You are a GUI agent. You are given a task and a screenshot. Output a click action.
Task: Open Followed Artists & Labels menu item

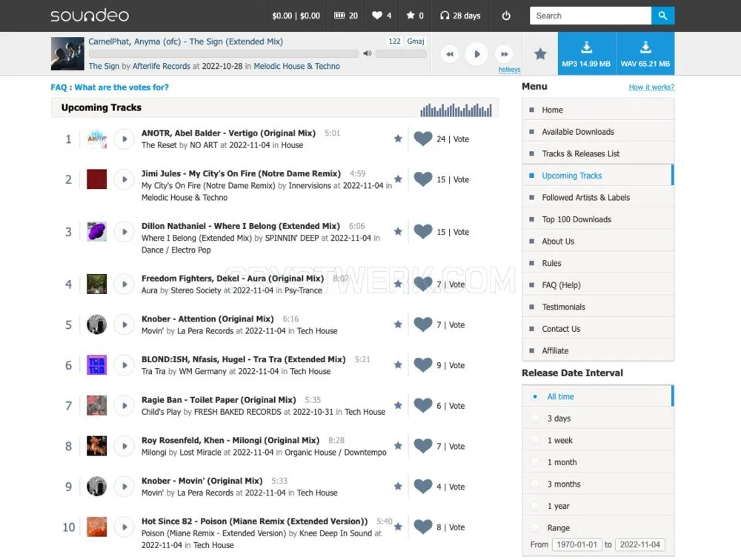[598, 197]
